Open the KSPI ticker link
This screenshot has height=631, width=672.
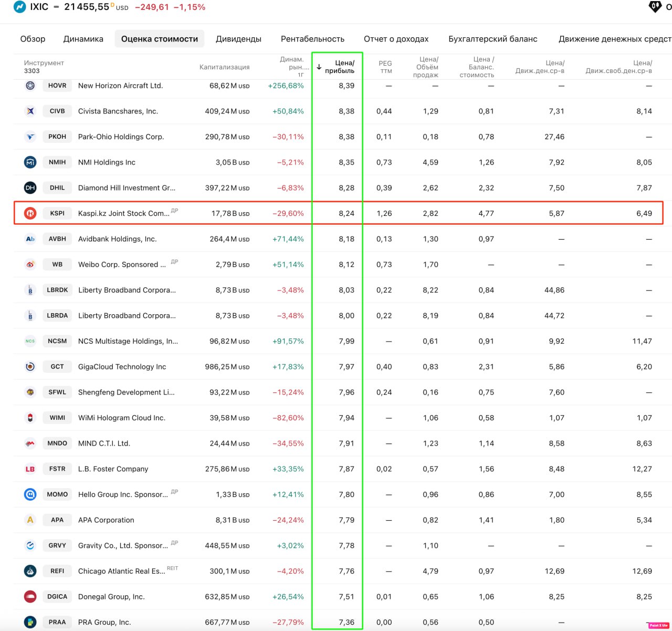[x=57, y=213]
